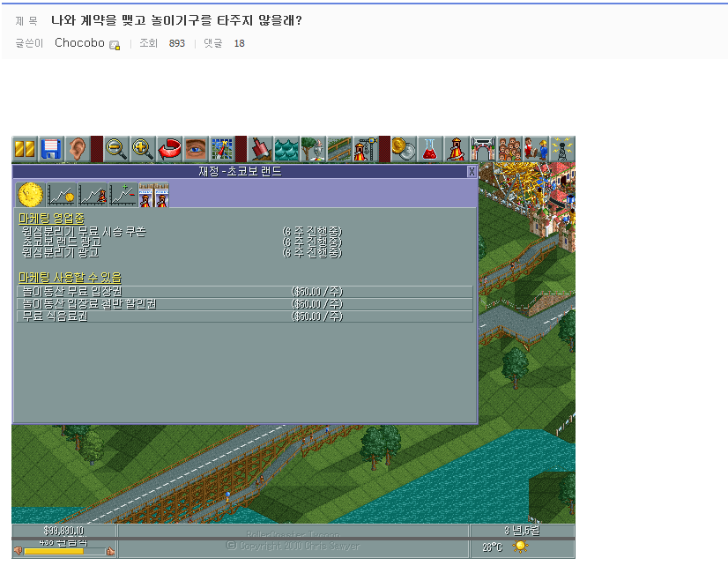Switch to the gold coin expenditure tab

coord(31,195)
